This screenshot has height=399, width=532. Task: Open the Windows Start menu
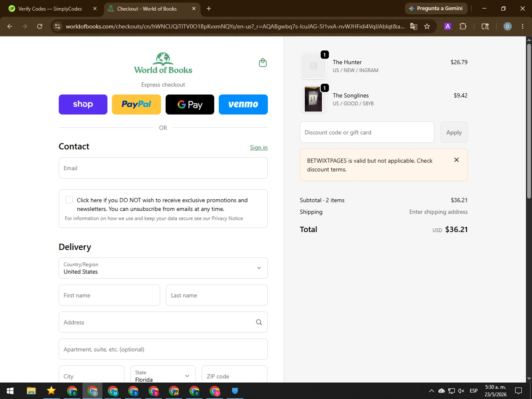(10, 391)
